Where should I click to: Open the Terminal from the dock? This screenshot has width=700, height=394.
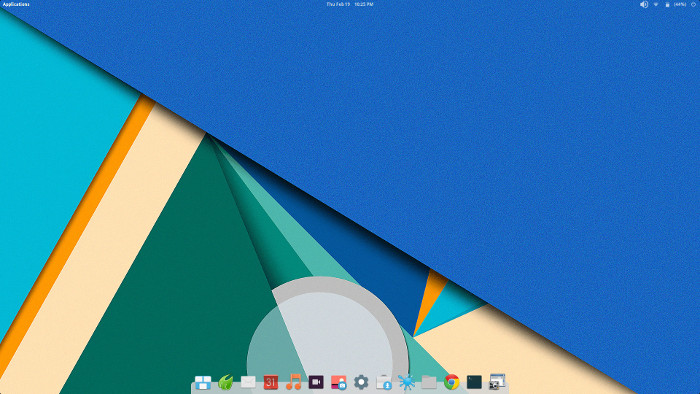pos(474,382)
